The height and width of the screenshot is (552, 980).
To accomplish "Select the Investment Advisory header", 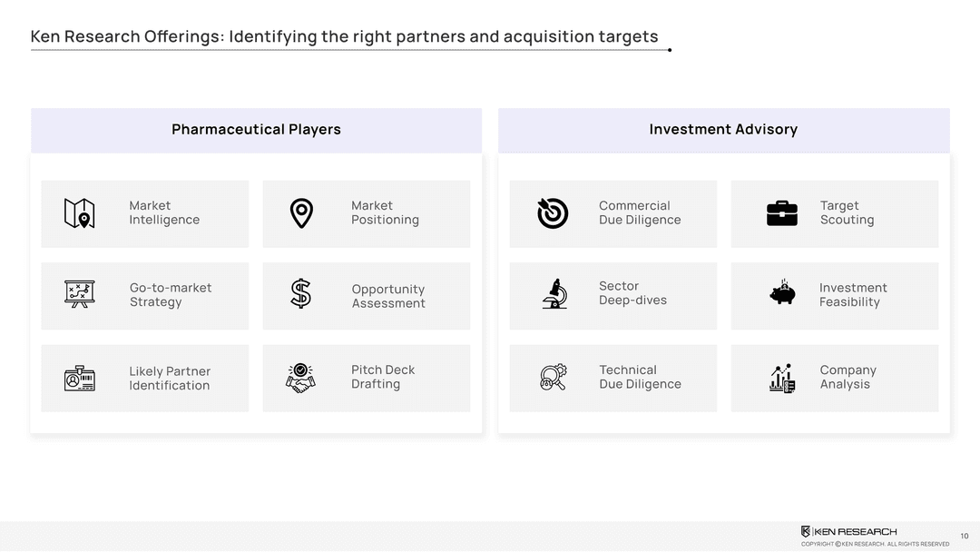I will (x=723, y=130).
